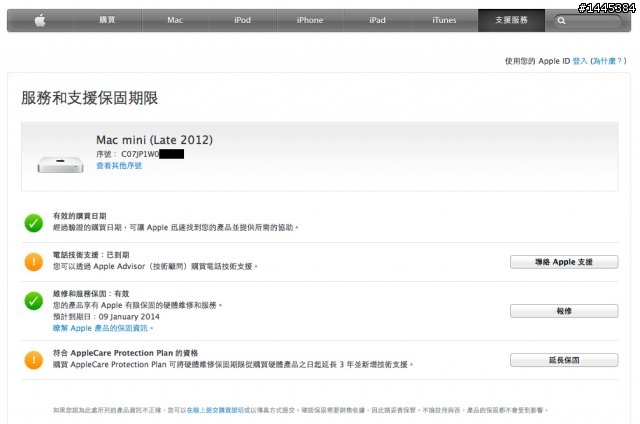Screen dimensions: 640x424
Task: Open the Mac tab in the navigation bar
Action: [x=175, y=20]
